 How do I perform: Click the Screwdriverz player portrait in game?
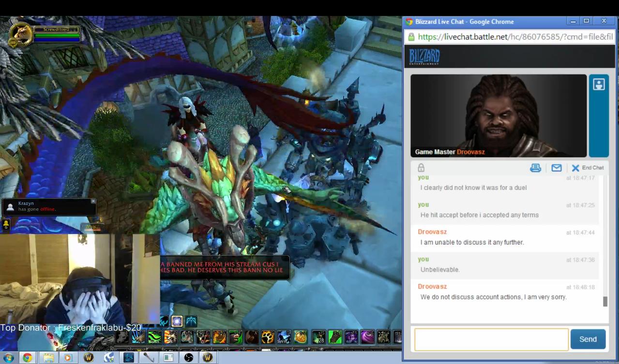(21, 35)
